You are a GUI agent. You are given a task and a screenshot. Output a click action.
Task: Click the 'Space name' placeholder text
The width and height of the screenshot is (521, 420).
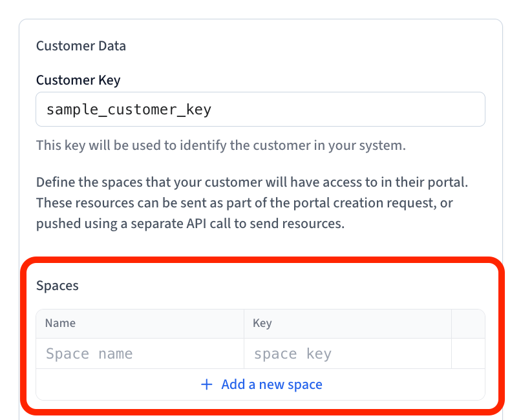pyautogui.click(x=89, y=353)
